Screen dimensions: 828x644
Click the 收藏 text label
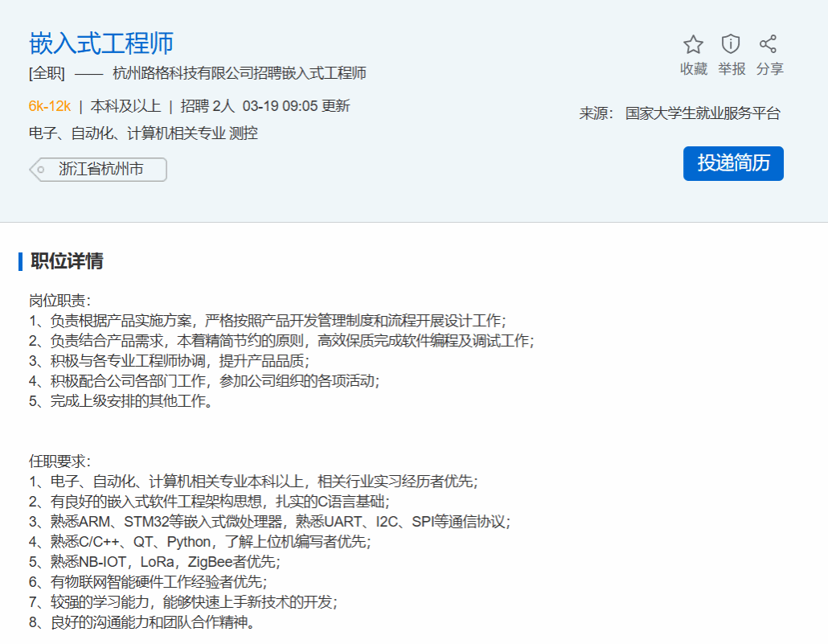tap(693, 69)
